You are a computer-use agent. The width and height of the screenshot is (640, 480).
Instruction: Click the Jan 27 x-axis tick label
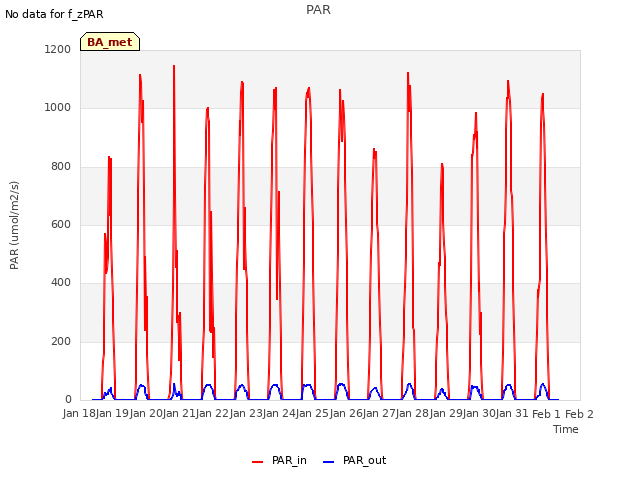coord(379,414)
